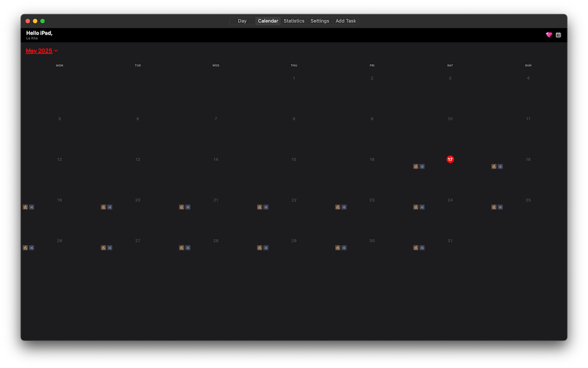Click the calendar icon in header
The height and width of the screenshot is (368, 588).
(x=559, y=35)
